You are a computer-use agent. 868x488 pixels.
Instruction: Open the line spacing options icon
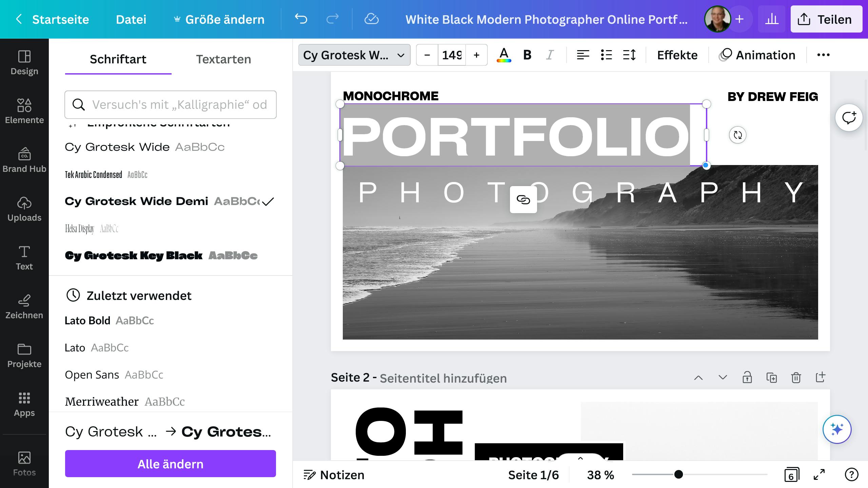(629, 55)
